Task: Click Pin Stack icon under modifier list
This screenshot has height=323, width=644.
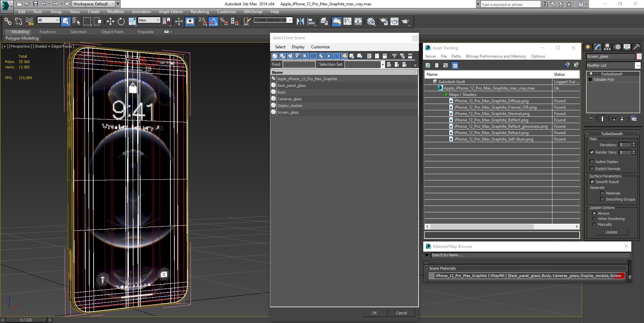Action: 591,119
